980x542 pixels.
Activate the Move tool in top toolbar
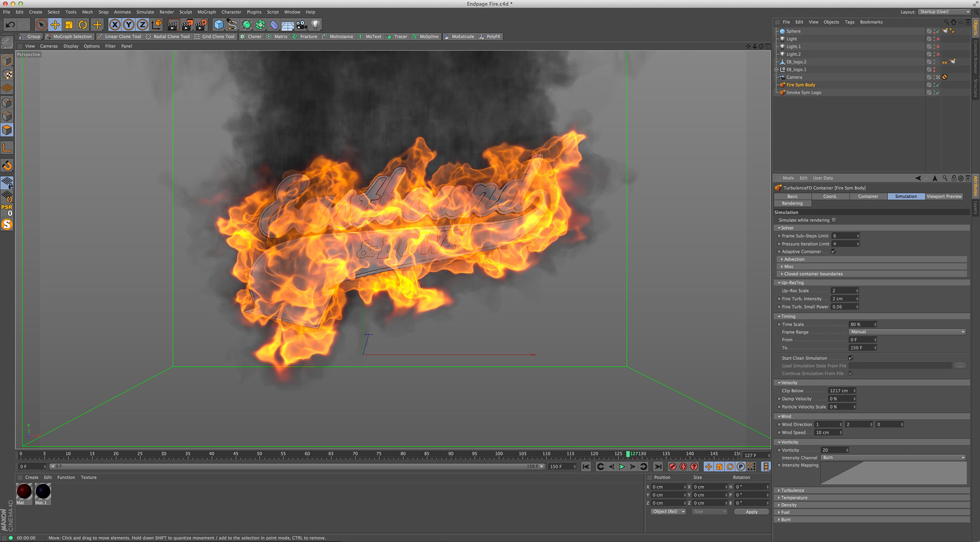tap(55, 25)
